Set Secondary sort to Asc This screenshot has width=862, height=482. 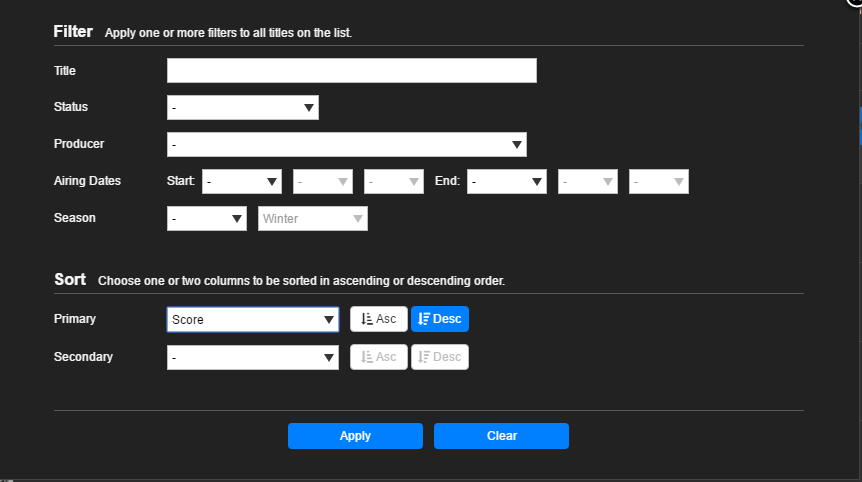(x=379, y=357)
